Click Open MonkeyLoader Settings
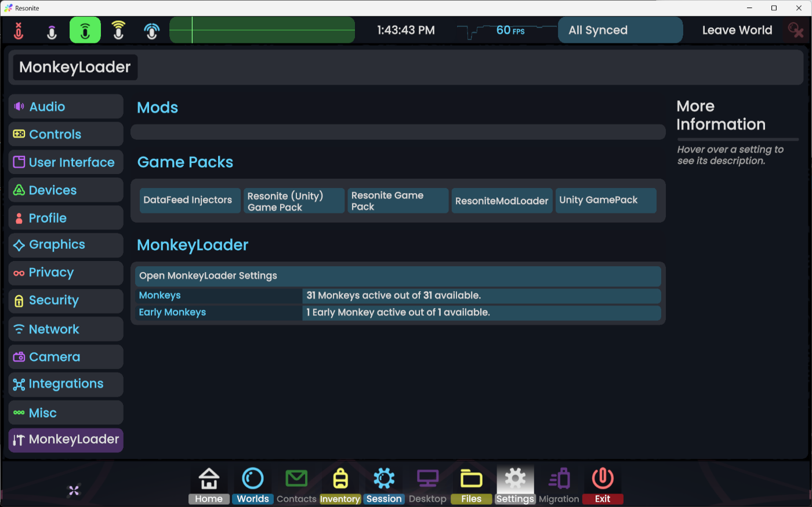Image resolution: width=812 pixels, height=507 pixels. tap(398, 276)
